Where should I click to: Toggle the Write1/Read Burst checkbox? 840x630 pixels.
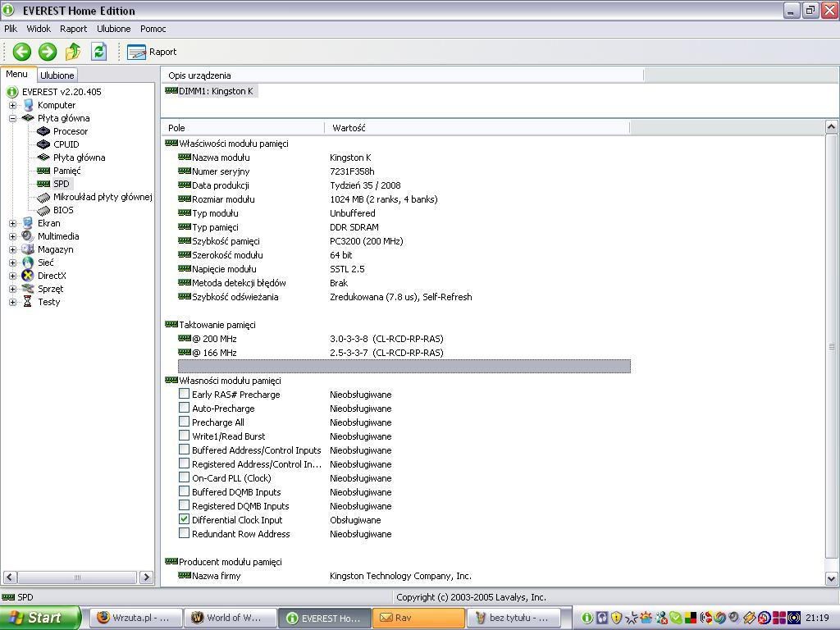(x=184, y=436)
